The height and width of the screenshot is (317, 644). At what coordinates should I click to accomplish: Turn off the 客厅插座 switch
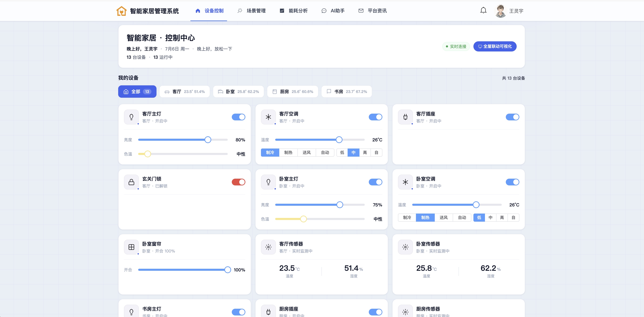click(512, 117)
